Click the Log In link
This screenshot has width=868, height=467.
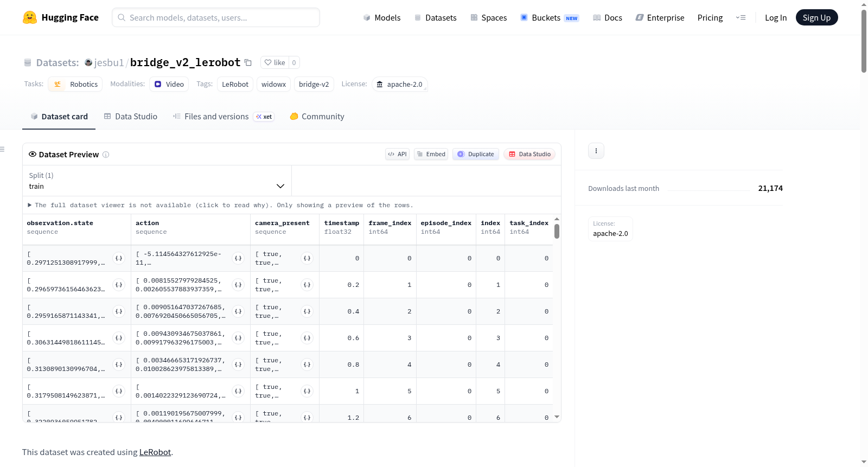[776, 17]
